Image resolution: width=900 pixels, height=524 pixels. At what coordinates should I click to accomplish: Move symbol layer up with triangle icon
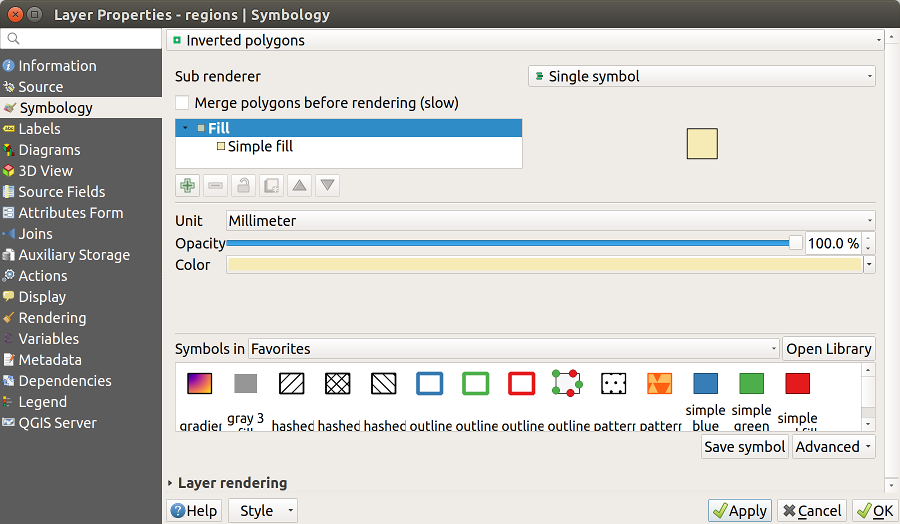click(x=299, y=185)
